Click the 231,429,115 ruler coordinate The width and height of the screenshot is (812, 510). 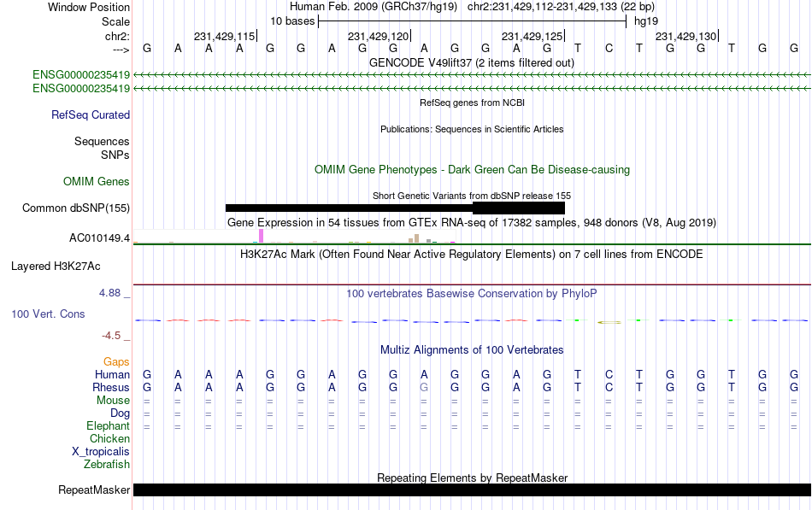[224, 36]
